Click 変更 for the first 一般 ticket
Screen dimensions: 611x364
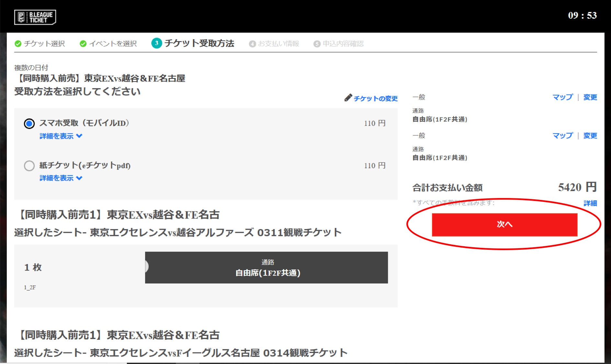pyautogui.click(x=590, y=97)
